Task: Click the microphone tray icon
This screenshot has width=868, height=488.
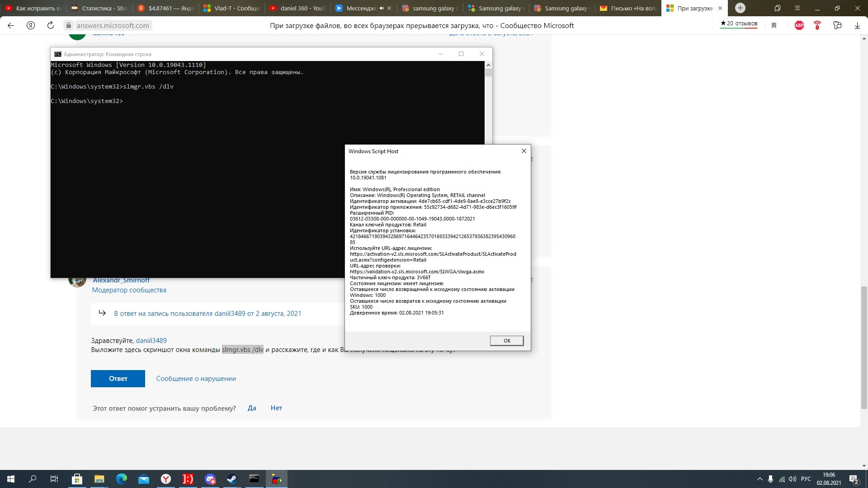Action: pyautogui.click(x=770, y=479)
